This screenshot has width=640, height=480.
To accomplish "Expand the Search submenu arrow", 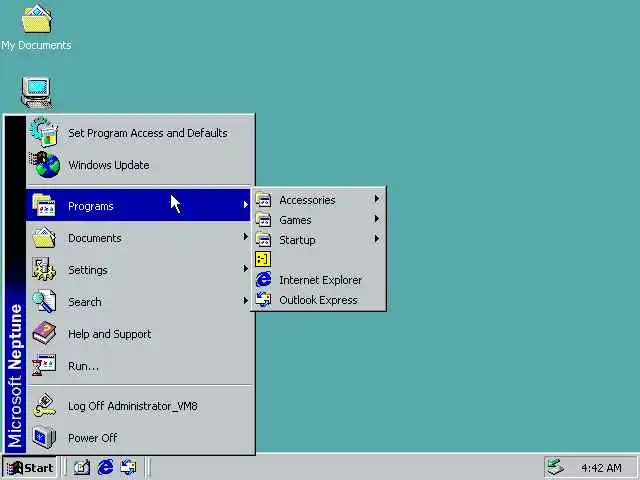I will 245,300.
